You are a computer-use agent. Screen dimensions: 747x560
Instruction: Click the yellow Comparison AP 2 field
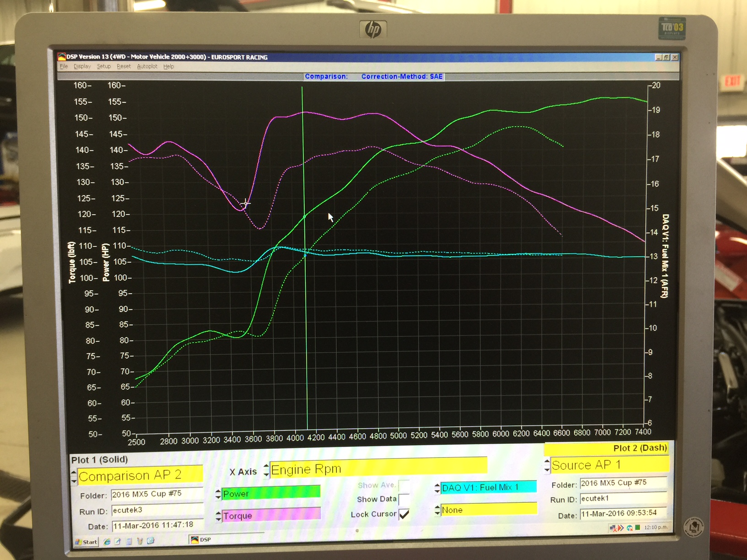click(x=140, y=475)
